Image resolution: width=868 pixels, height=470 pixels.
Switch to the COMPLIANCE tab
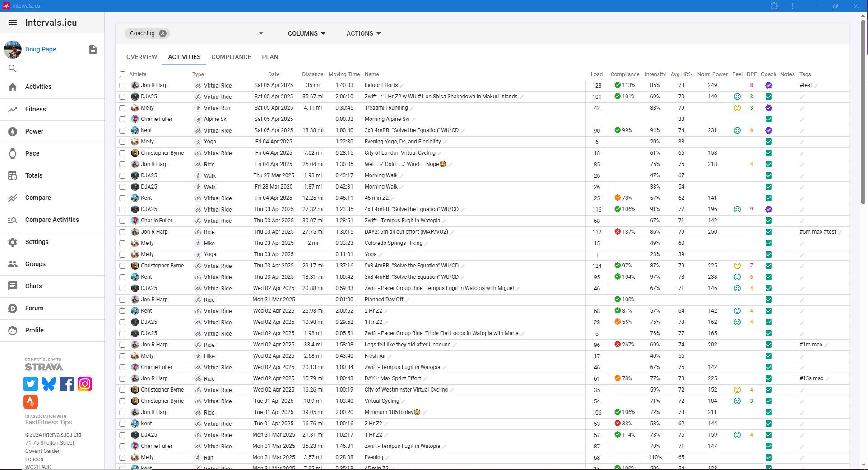click(231, 57)
